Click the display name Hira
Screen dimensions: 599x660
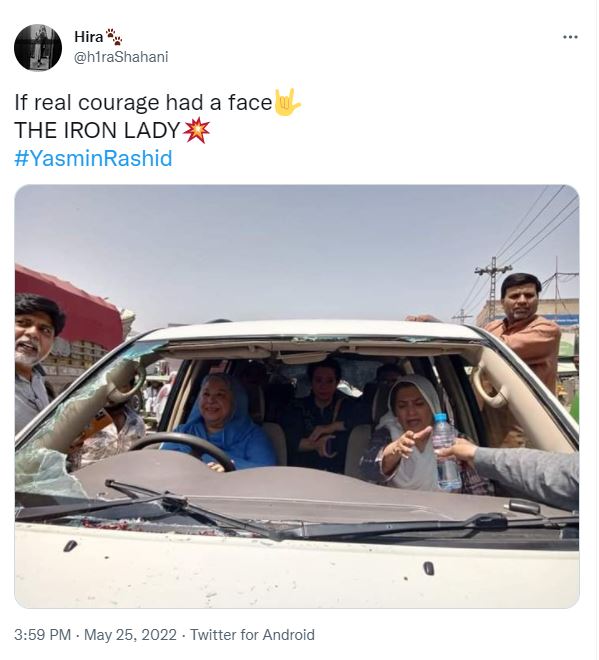coord(88,37)
